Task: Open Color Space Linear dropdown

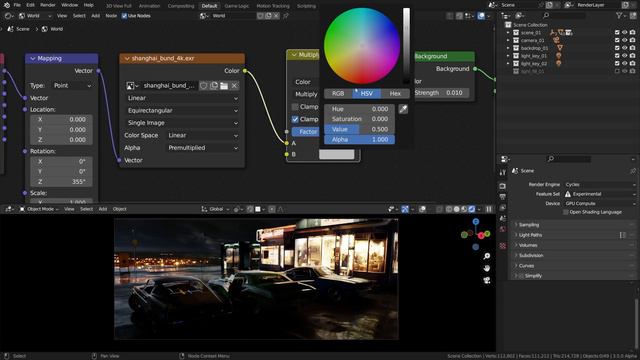Action: click(x=203, y=136)
